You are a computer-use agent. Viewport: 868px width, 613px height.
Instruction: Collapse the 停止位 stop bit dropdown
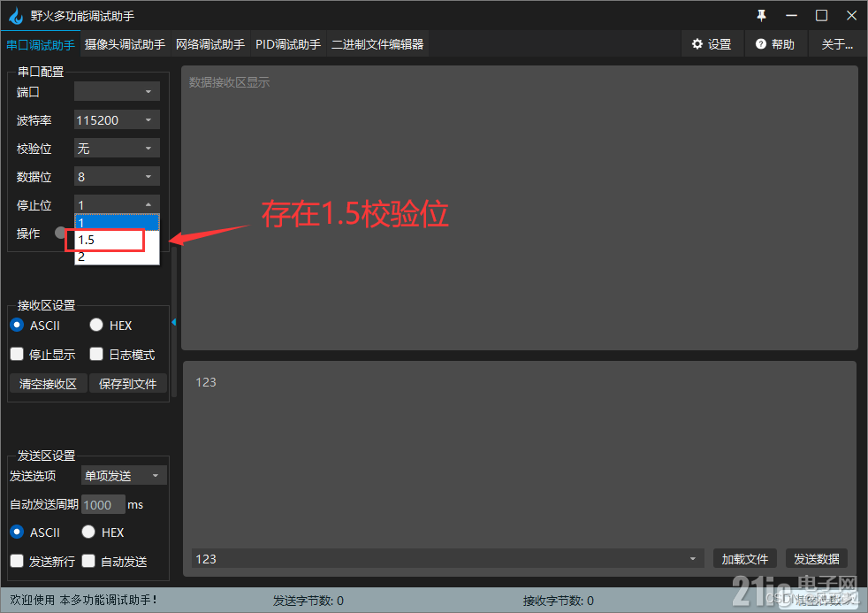point(117,204)
